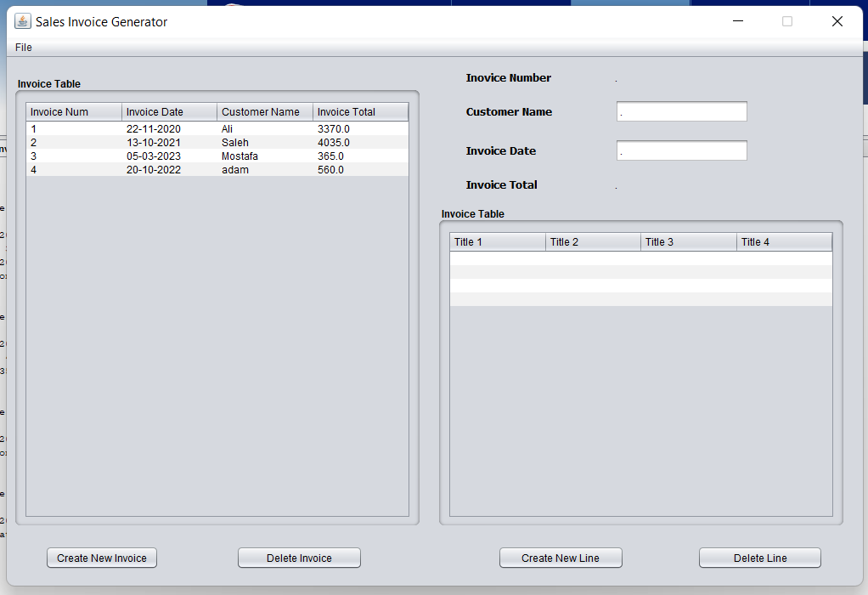Image resolution: width=868 pixels, height=595 pixels.
Task: Click the Invoice Total column header
Action: (x=361, y=112)
